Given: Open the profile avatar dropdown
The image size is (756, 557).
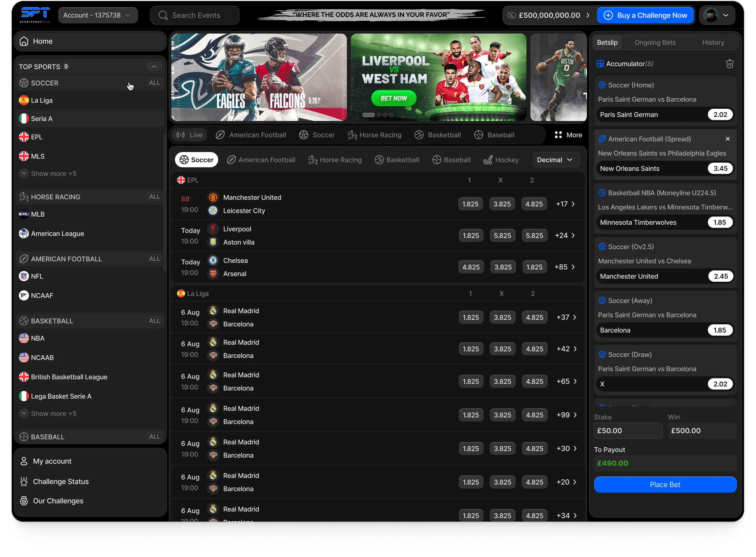Looking at the screenshot, I should coord(717,15).
